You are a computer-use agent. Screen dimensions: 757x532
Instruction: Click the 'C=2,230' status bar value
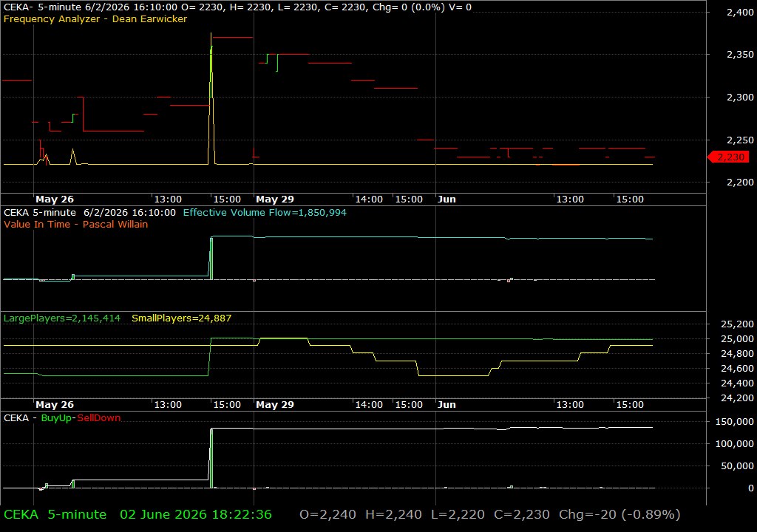pos(522,514)
